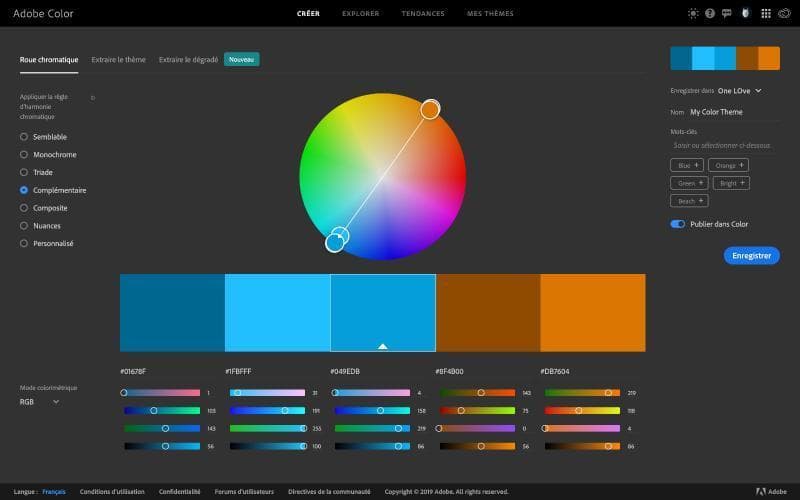Click the info icon beside harmony rule label
Screen dimensions: 800x500
(x=93, y=97)
